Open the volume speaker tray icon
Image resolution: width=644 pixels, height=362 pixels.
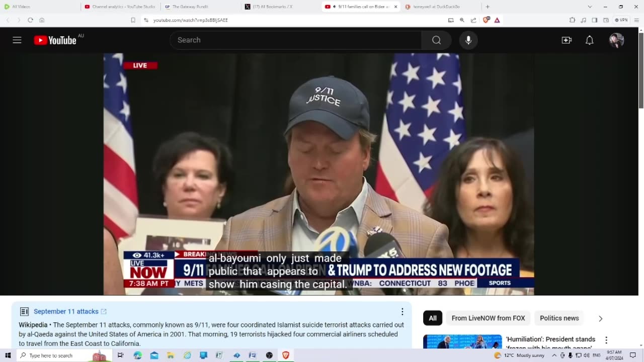point(586,355)
